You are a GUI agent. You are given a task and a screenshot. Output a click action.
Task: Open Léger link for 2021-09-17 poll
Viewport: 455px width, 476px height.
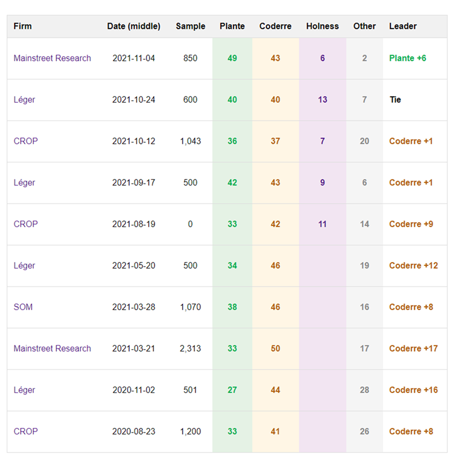(24, 183)
